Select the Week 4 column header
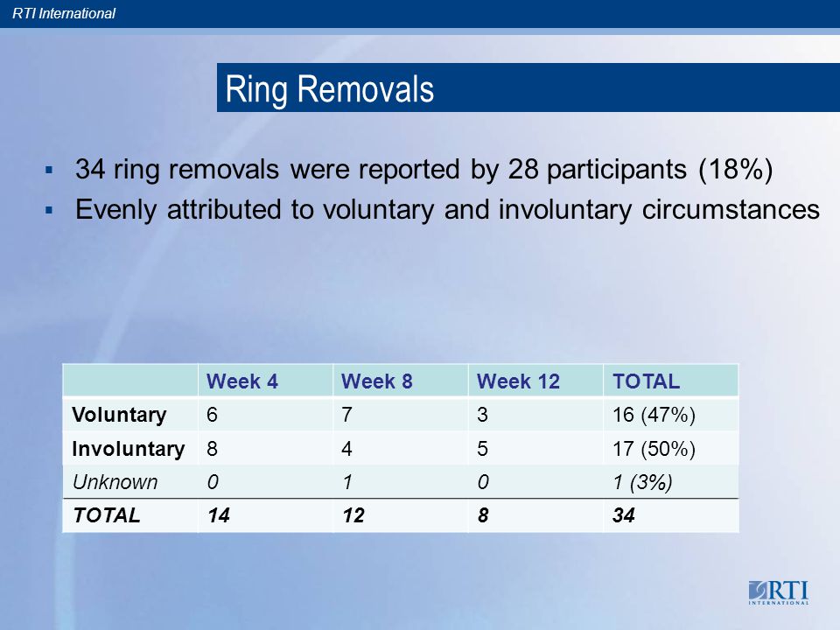Screen dimensions: 840x630 pos(242,381)
